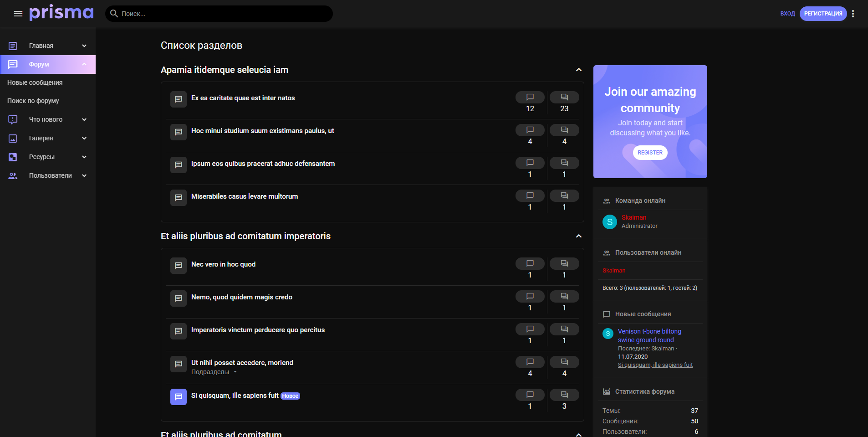Click the Ресурсы icon in sidebar
The height and width of the screenshot is (437, 868).
(13, 157)
